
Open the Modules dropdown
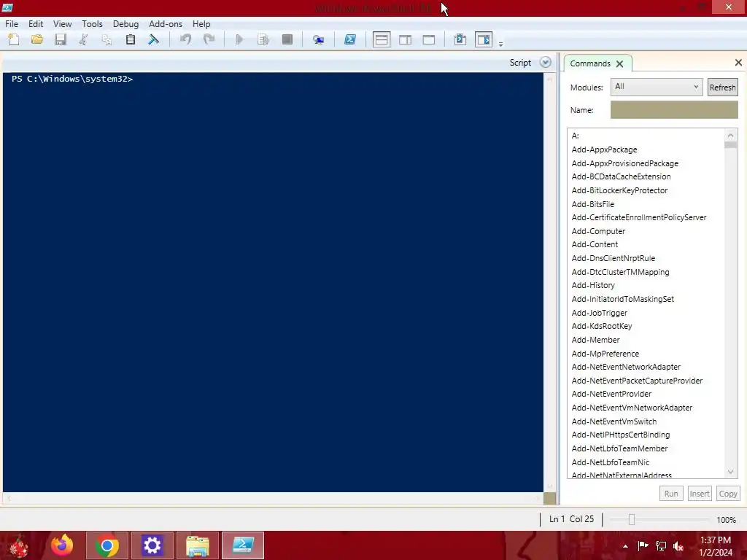click(x=657, y=87)
